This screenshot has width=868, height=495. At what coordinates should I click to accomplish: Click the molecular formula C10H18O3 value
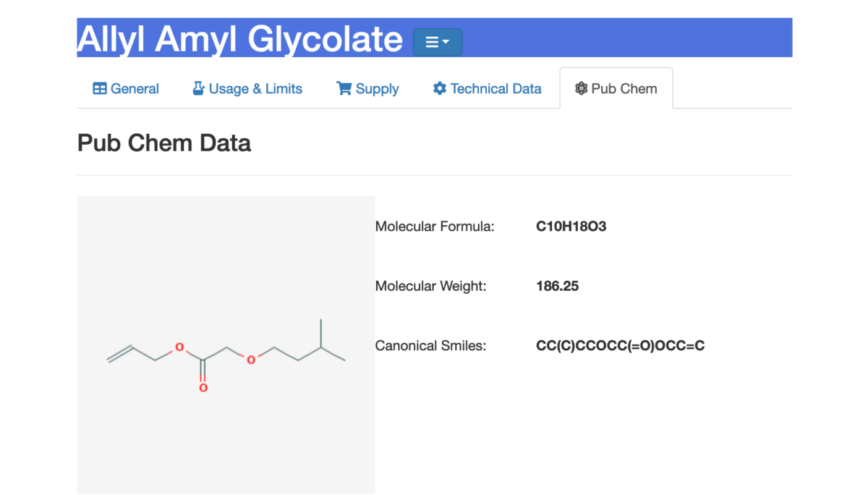(x=571, y=227)
